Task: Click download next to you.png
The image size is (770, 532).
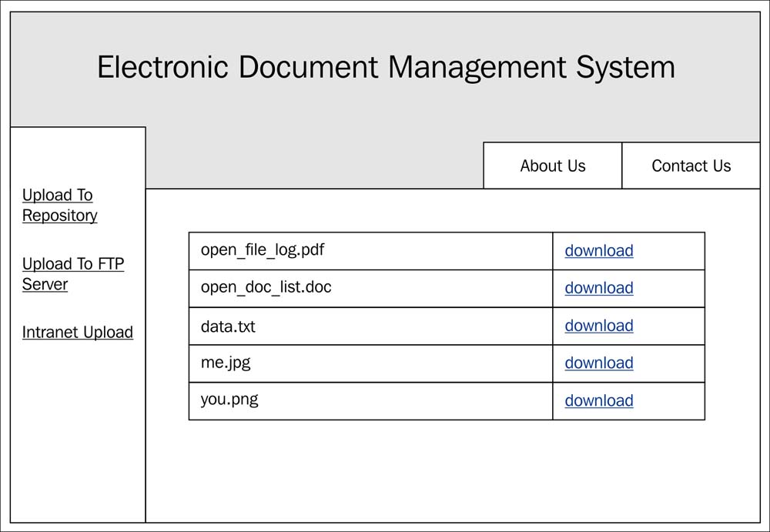Action: 599,400
